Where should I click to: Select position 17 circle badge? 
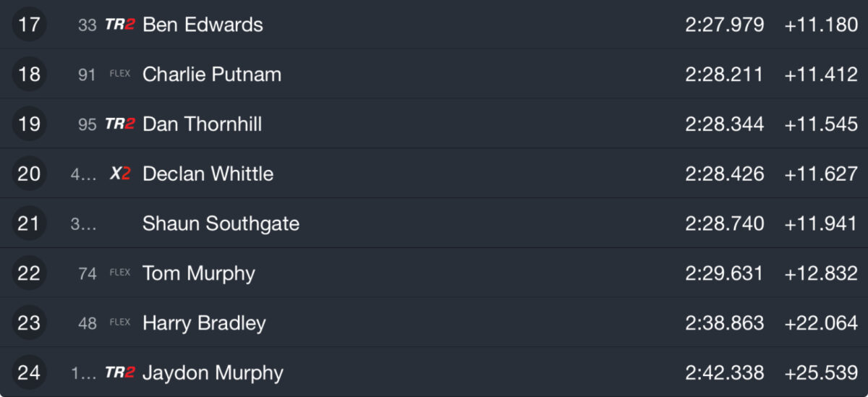[29, 25]
